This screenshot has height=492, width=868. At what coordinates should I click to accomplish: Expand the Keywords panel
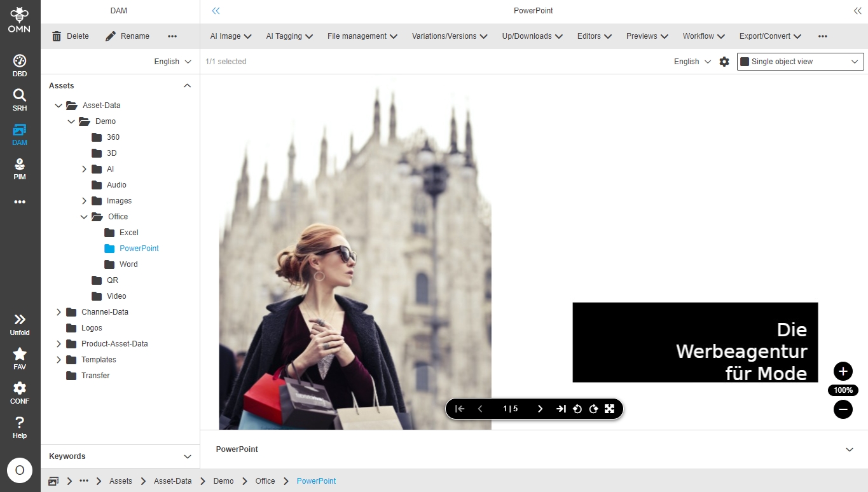point(187,456)
